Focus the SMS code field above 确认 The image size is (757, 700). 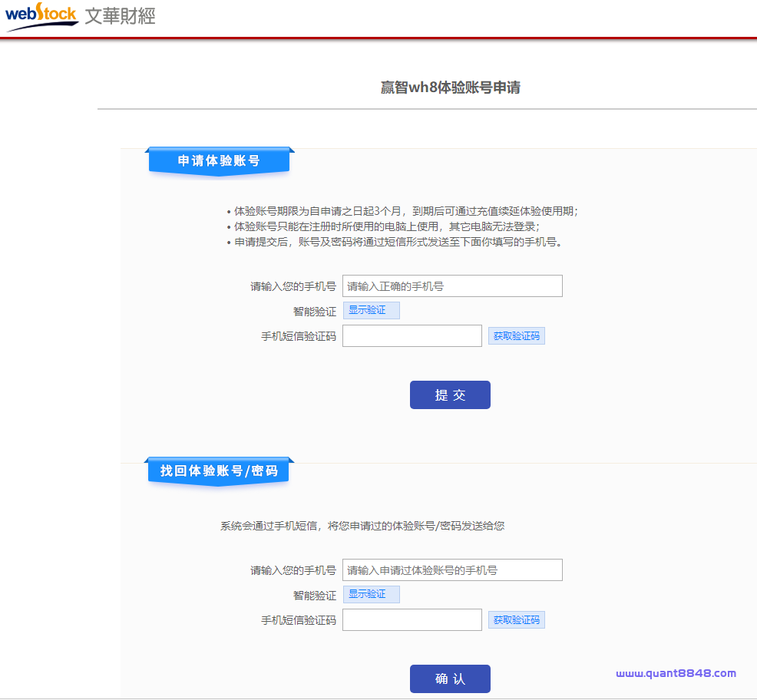tap(412, 620)
